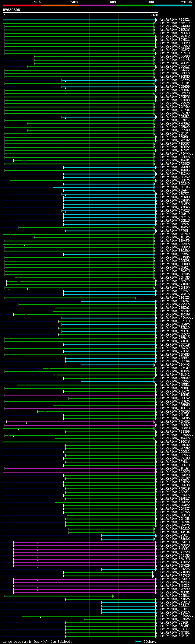Click the UniRef100_C4Y1W2 entry
Viewport: 195px width, 644px height.
click(175, 368)
